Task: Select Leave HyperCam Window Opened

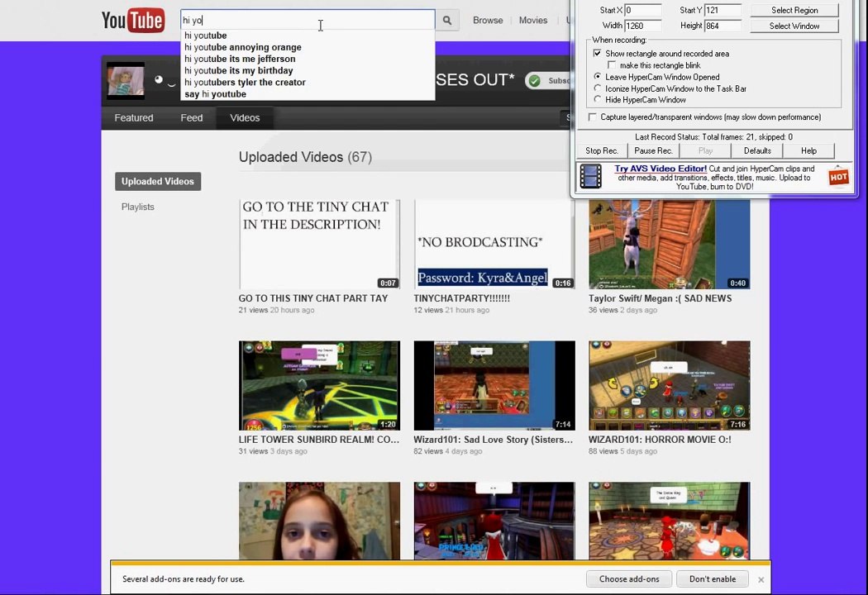Action: (x=597, y=76)
